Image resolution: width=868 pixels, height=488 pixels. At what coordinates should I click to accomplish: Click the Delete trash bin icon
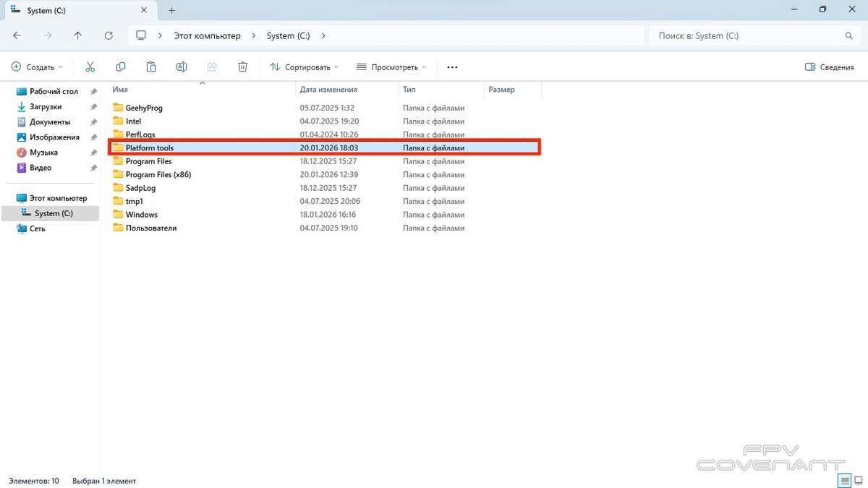tap(242, 67)
